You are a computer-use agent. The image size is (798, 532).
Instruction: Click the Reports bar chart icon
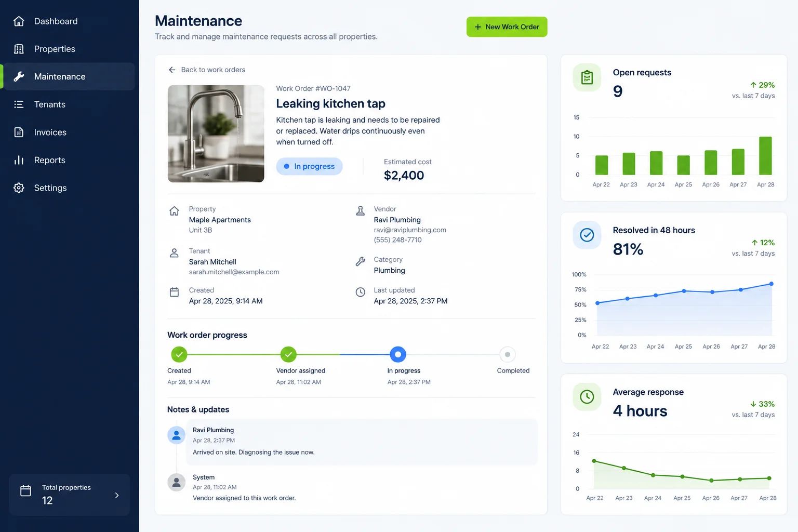(x=19, y=160)
